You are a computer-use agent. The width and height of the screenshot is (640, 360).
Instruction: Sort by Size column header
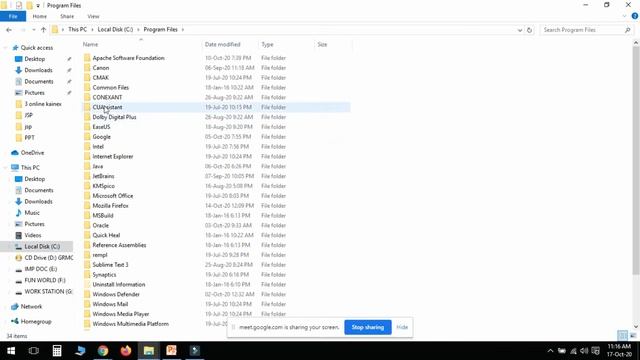click(x=322, y=44)
